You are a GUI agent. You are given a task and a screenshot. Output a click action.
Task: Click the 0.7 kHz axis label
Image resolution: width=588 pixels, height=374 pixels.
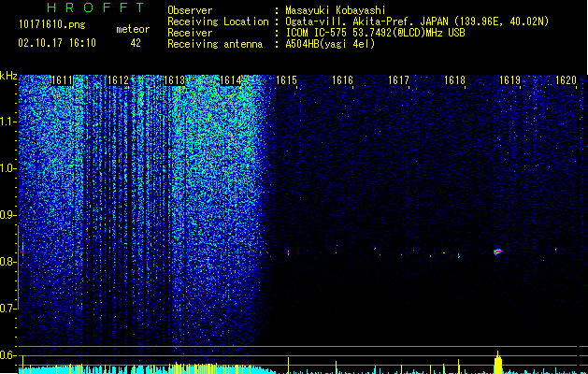click(x=7, y=309)
